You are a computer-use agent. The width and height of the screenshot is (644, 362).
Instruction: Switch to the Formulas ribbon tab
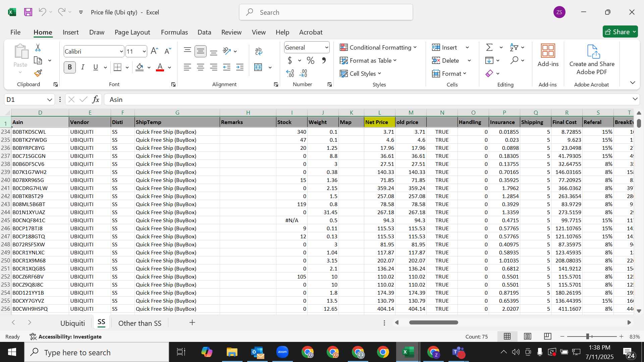pos(174,32)
